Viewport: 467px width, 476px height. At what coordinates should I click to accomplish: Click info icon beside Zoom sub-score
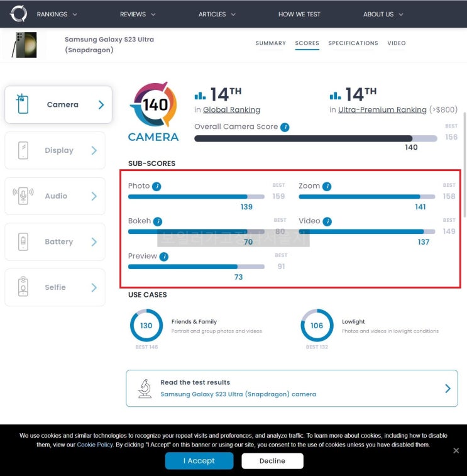327,186
